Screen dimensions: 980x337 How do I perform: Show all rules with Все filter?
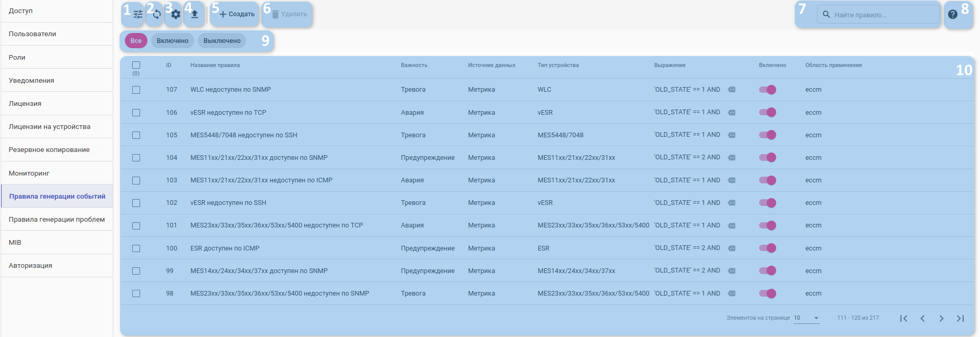136,41
